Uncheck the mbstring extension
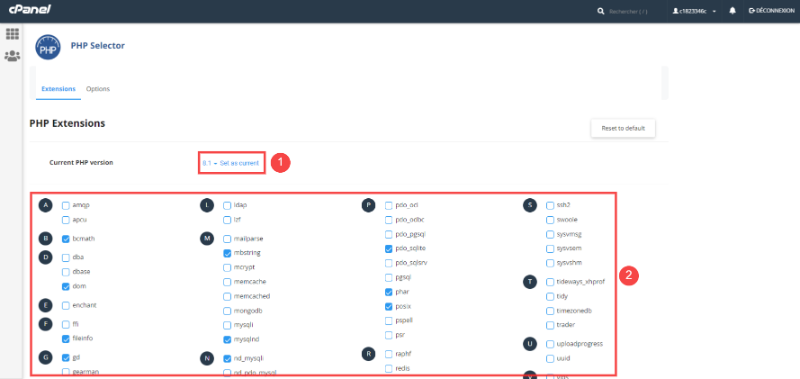Image resolution: width=800 pixels, height=379 pixels. (x=227, y=253)
